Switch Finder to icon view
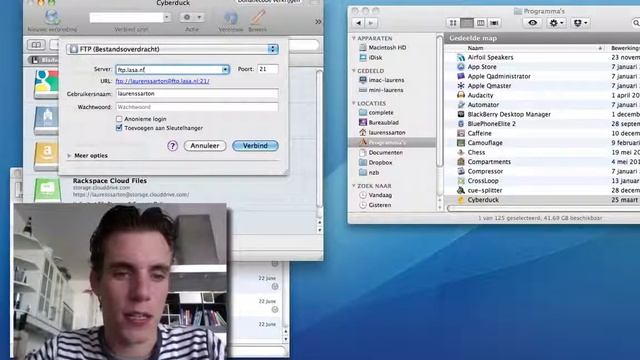The height and width of the screenshot is (360, 640). pyautogui.click(x=453, y=23)
